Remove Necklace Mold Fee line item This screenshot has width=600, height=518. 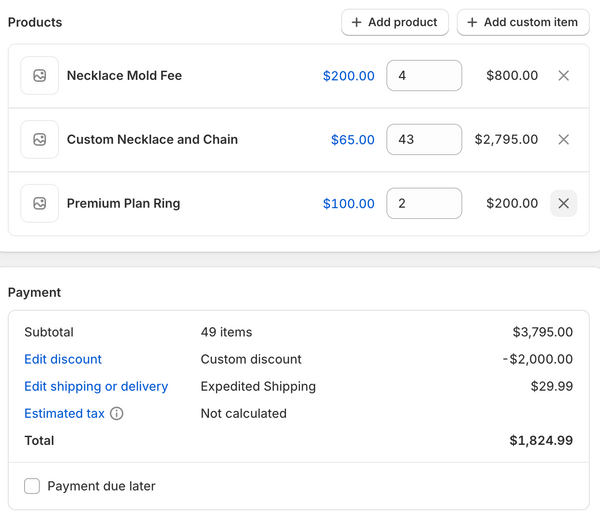click(x=563, y=75)
